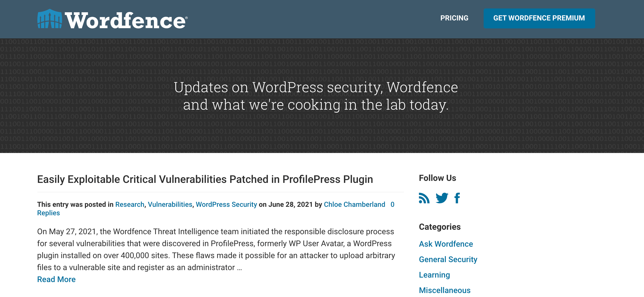644x297 pixels.
Task: Open the Research category link
Action: coord(129,204)
